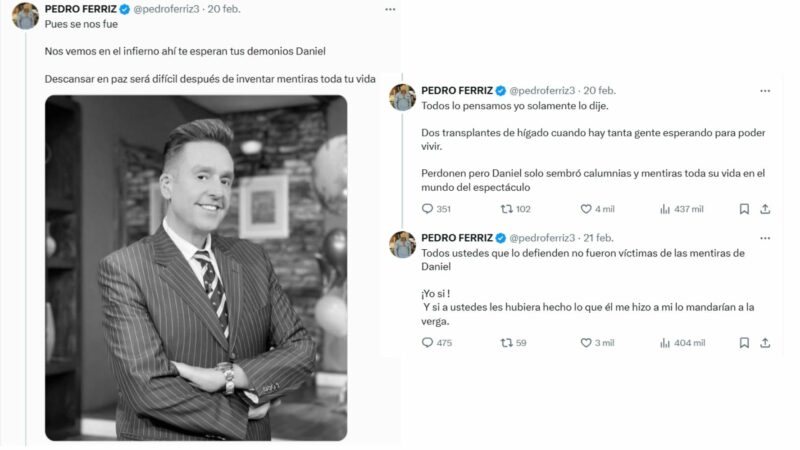Open more options on the 'Pues se nos fue' tweet
The height and width of the screenshot is (450, 800).
pyautogui.click(x=390, y=9)
